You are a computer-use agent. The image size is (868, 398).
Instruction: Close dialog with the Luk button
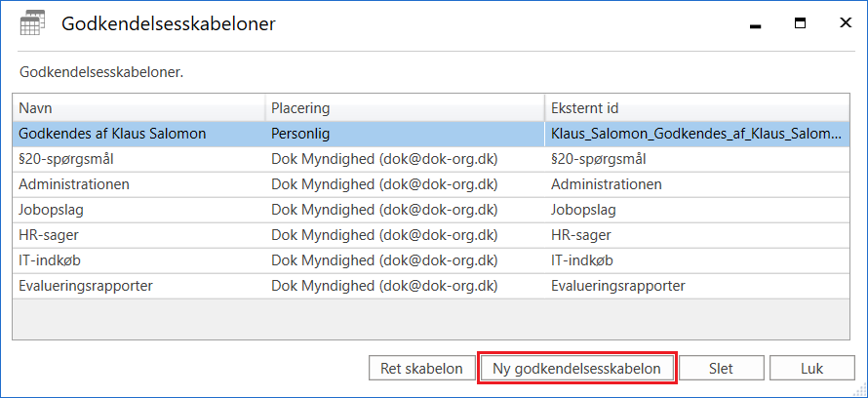pyautogui.click(x=811, y=369)
